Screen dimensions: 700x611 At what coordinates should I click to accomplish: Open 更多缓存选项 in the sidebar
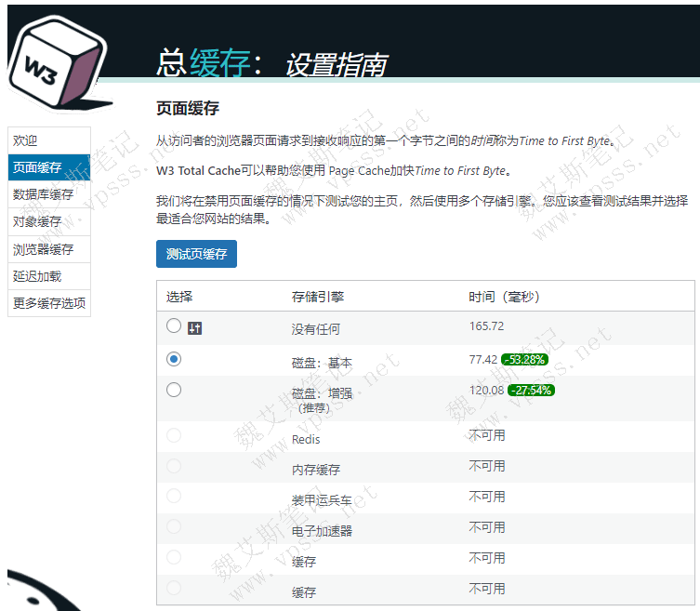(49, 303)
